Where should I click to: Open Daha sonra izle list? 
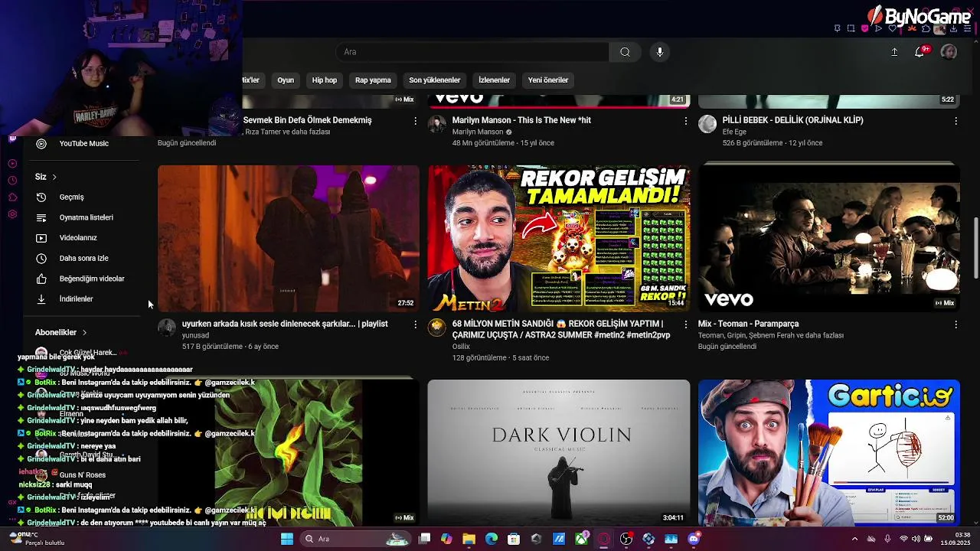[x=83, y=258]
